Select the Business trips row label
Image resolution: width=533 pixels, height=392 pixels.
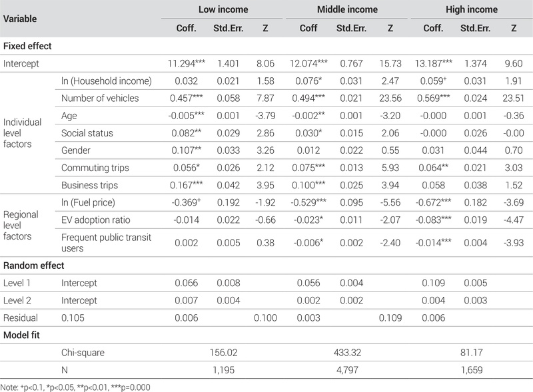(92, 185)
